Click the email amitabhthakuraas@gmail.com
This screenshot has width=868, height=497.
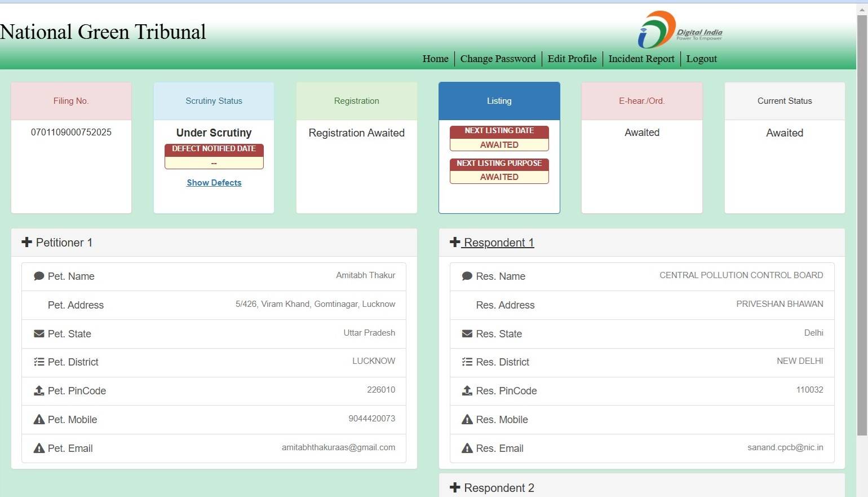339,447
